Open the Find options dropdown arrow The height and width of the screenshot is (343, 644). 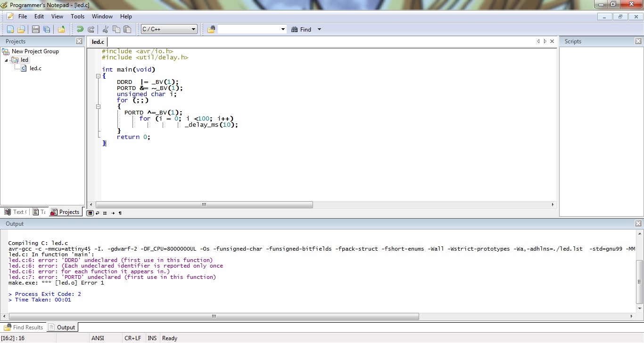pos(319,29)
